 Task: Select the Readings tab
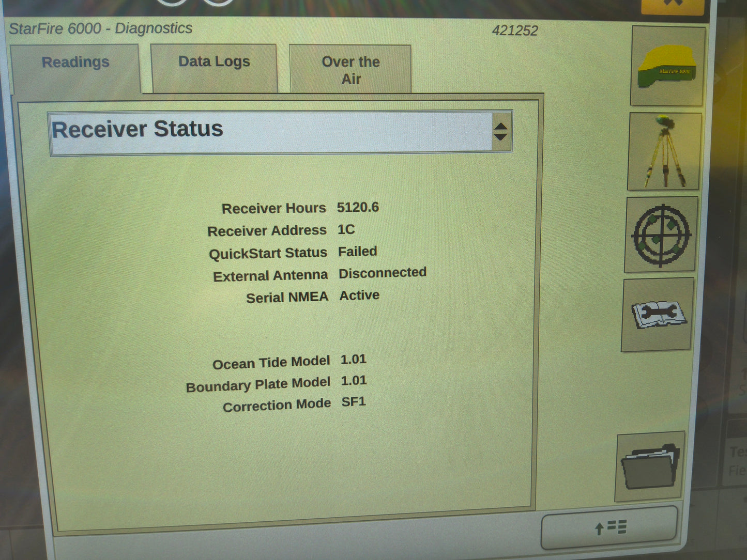[x=75, y=62]
